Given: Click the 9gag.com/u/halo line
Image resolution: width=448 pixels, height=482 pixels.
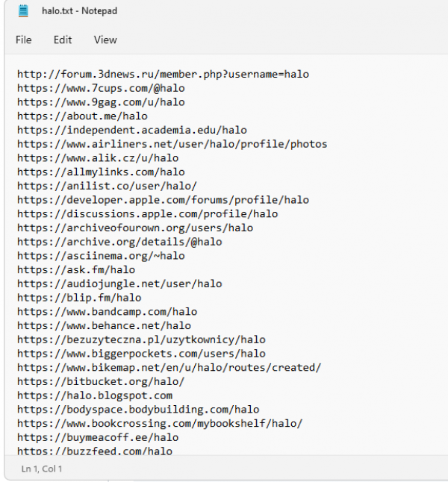Looking at the screenshot, I should pyautogui.click(x=101, y=102).
